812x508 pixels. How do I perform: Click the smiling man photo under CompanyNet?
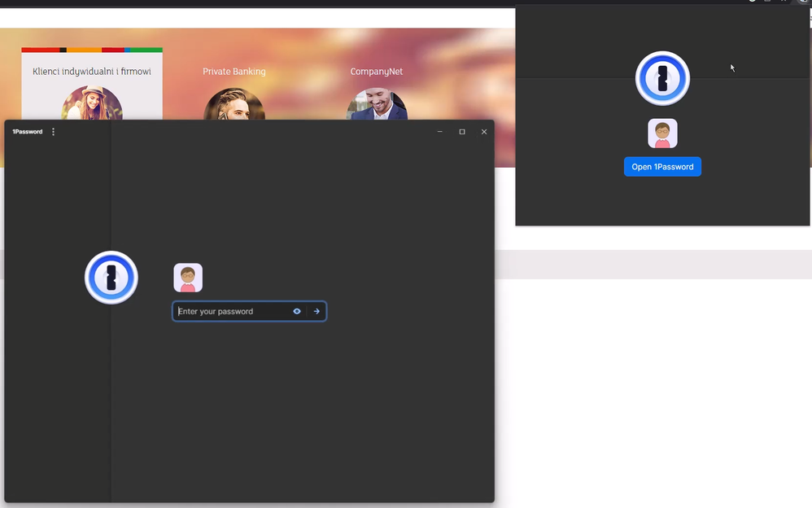pos(377,105)
